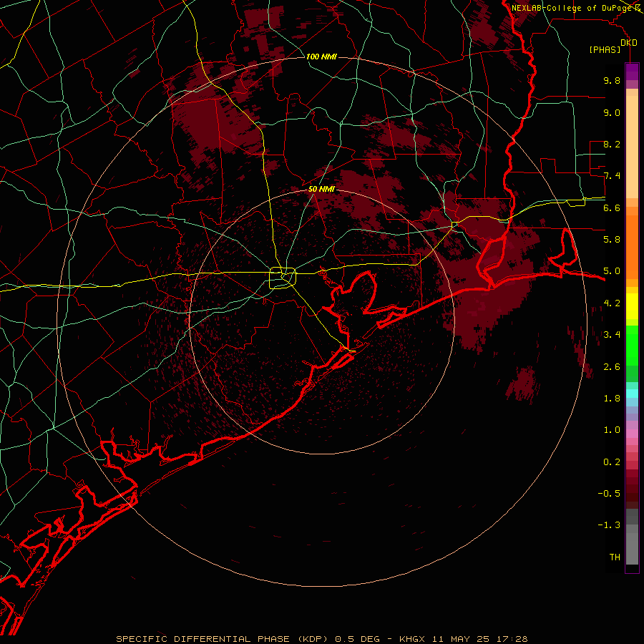Click the large peach color bar segment
This screenshot has width=644, height=644.
(632, 147)
